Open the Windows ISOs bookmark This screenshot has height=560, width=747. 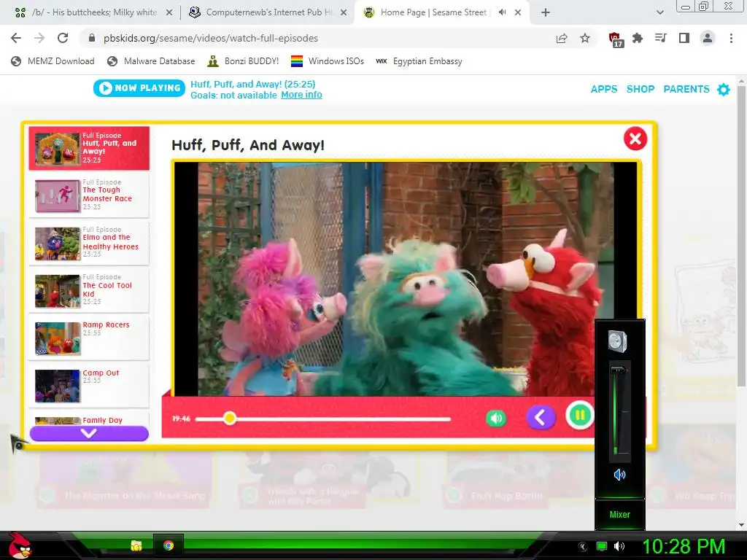[x=328, y=61]
